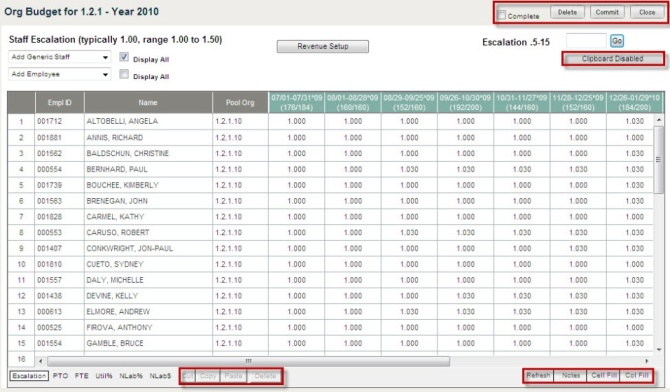
Task: Click the name ALTOBELLI, ANGELA
Action: (x=122, y=121)
